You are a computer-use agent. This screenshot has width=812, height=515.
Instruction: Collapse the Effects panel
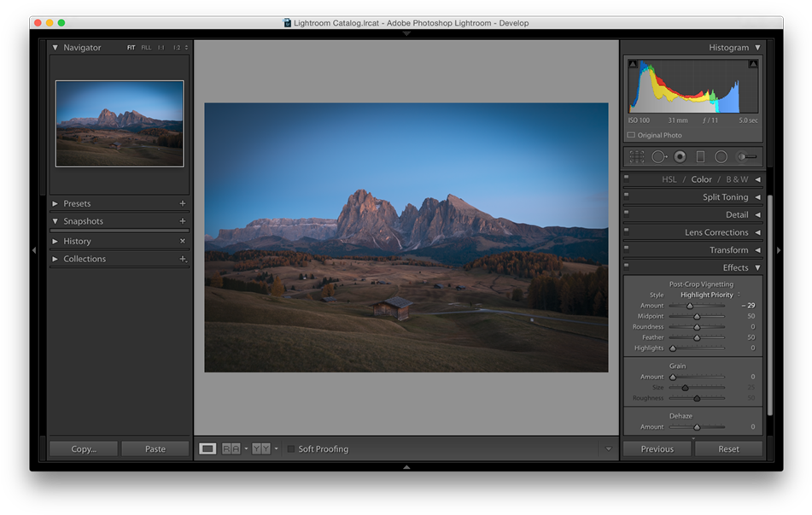757,267
